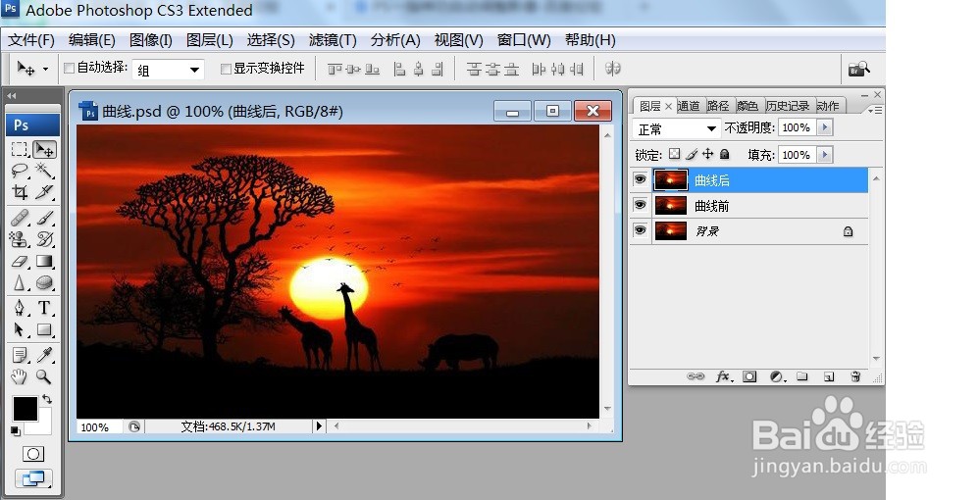Click the foreground color swatch
The height and width of the screenshot is (500, 980).
click(x=25, y=410)
